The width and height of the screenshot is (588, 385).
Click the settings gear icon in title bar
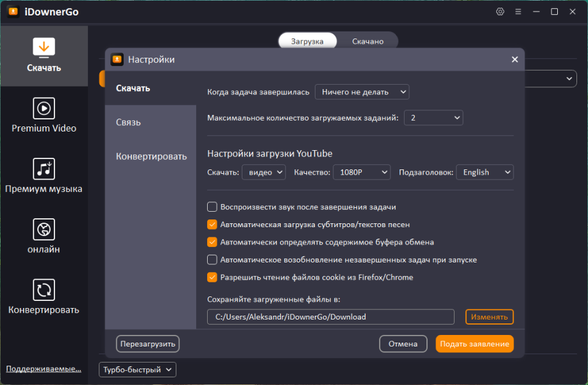(500, 12)
